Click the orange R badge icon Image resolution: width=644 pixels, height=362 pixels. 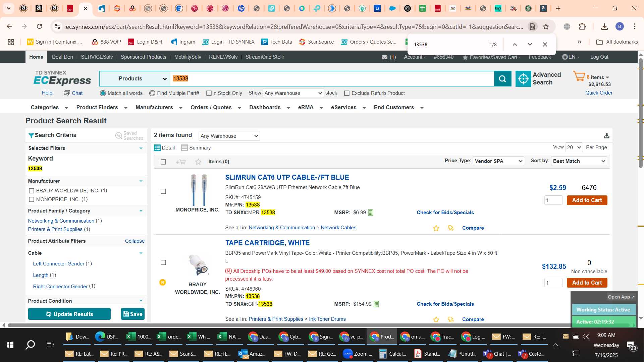pyautogui.click(x=163, y=283)
